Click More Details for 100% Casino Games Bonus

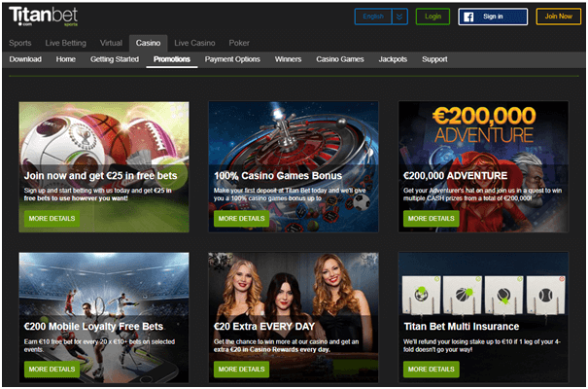(x=241, y=218)
